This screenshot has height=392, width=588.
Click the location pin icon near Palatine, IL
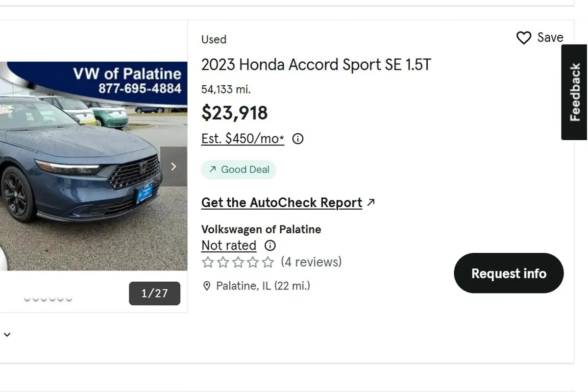(x=206, y=286)
